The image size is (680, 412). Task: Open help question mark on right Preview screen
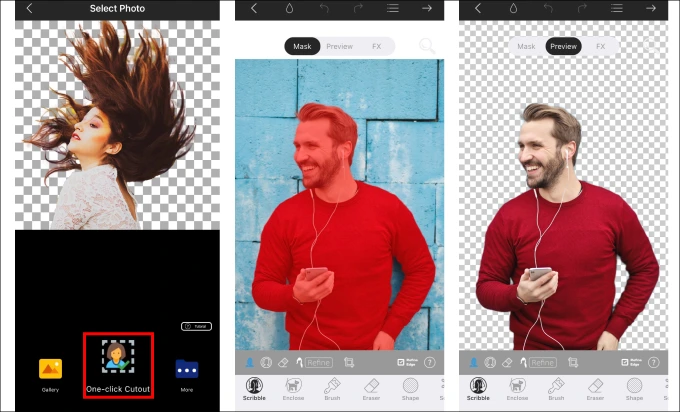point(654,363)
